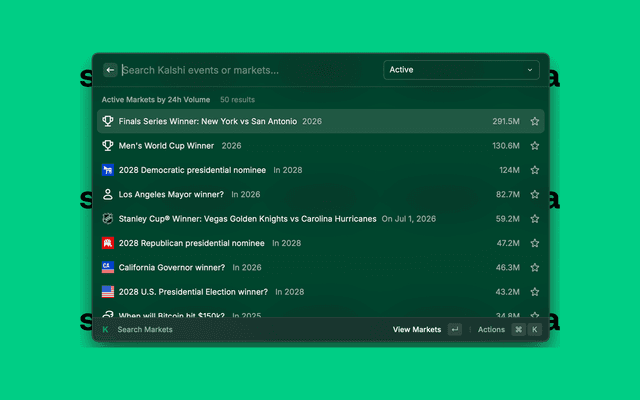Favorite the Finals Series Winner market
Screen dimensions: 640x400
(x=535, y=121)
